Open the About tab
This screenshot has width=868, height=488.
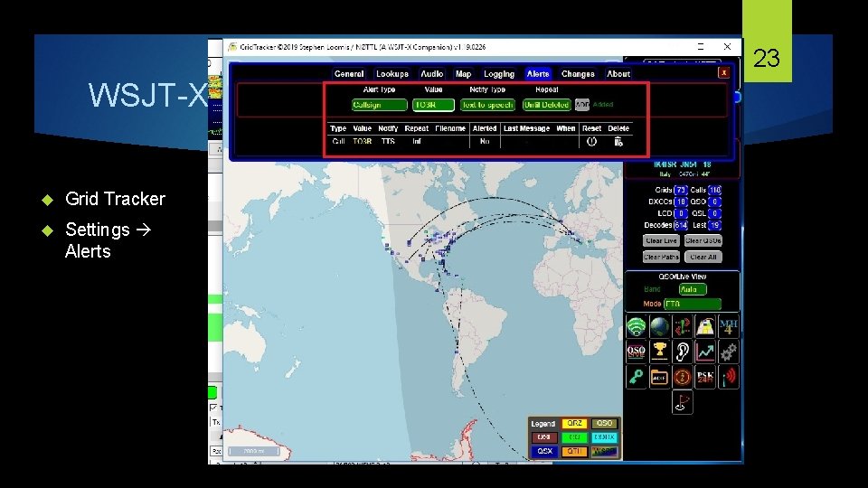(x=618, y=73)
